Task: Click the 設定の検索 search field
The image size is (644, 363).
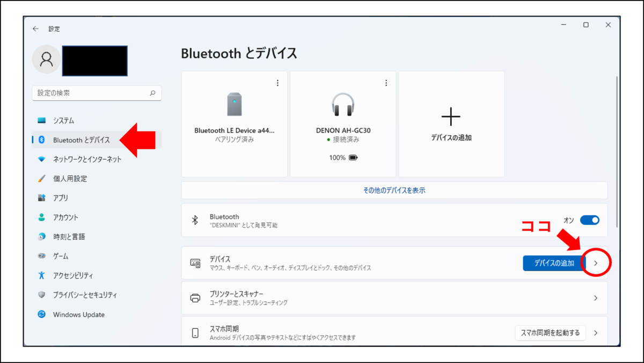Action: [x=97, y=93]
